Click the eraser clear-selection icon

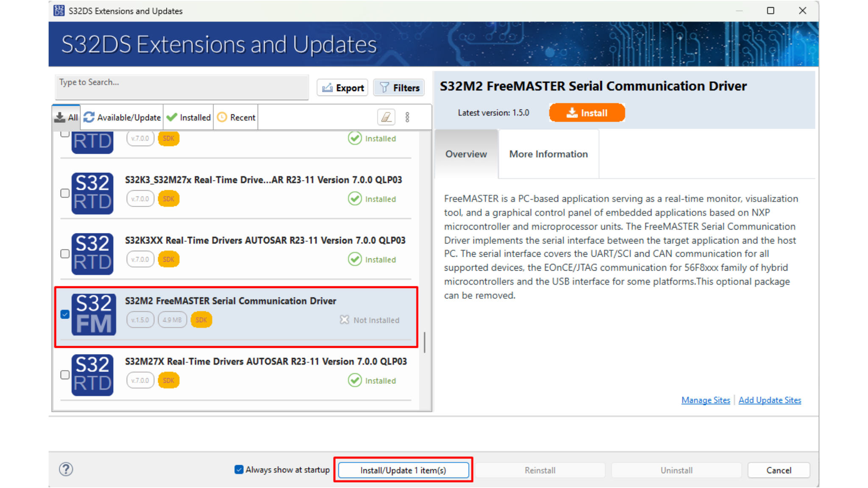coord(386,117)
